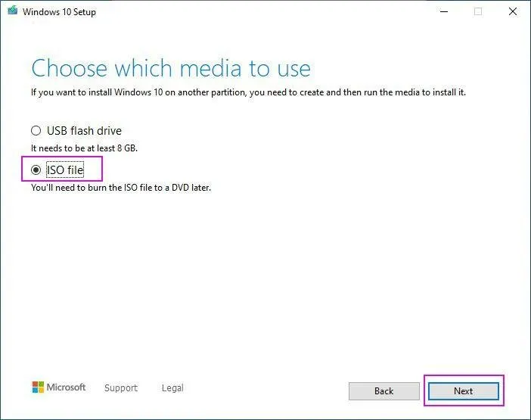Continue with the Next button
The image size is (531, 420).
[463, 391]
